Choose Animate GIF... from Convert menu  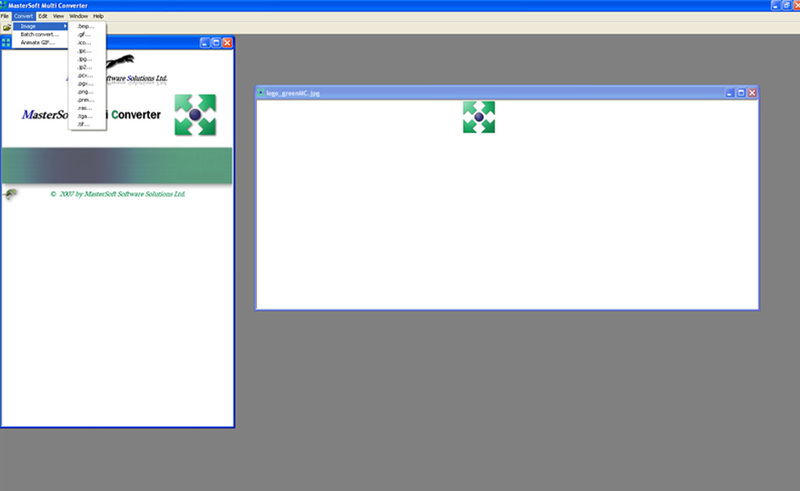(x=40, y=42)
